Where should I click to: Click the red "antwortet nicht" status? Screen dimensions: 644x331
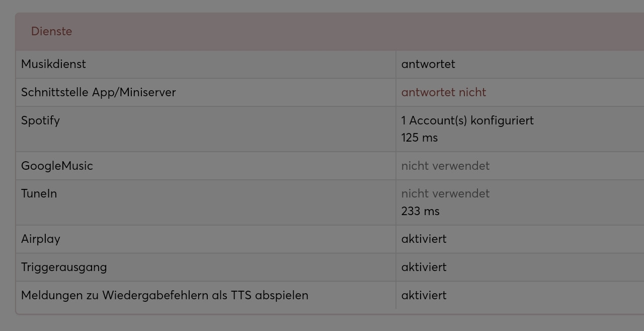443,92
